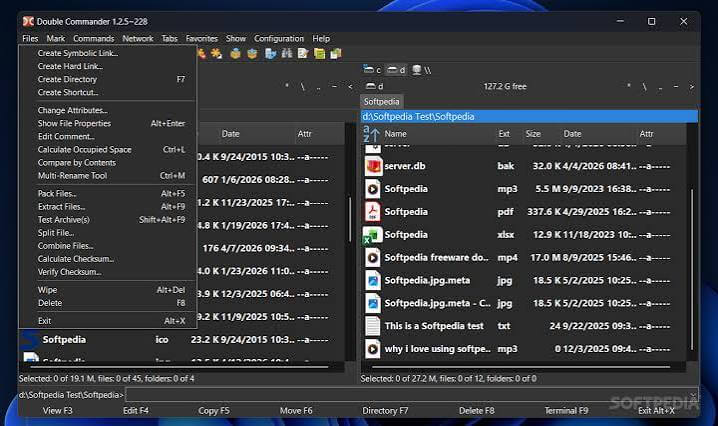Click the Move F6 function button

coord(296,410)
